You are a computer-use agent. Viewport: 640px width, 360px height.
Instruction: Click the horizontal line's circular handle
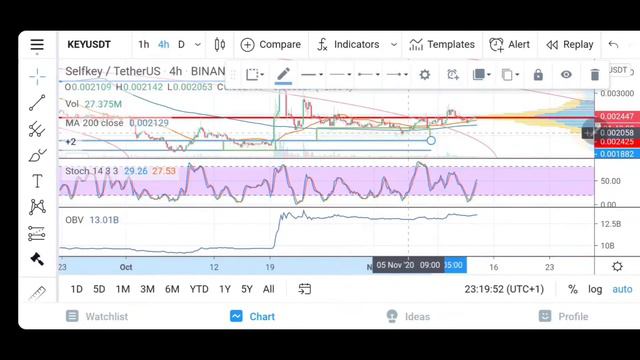coord(431,141)
